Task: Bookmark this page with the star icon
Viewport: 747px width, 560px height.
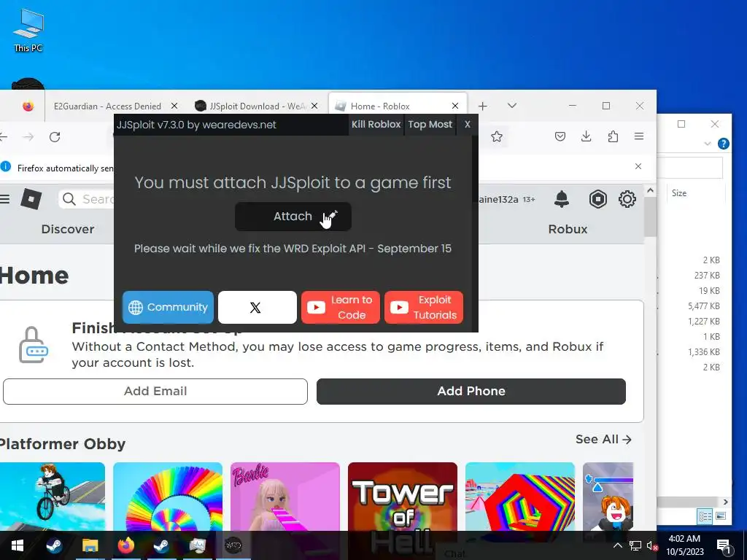Action: pos(497,136)
